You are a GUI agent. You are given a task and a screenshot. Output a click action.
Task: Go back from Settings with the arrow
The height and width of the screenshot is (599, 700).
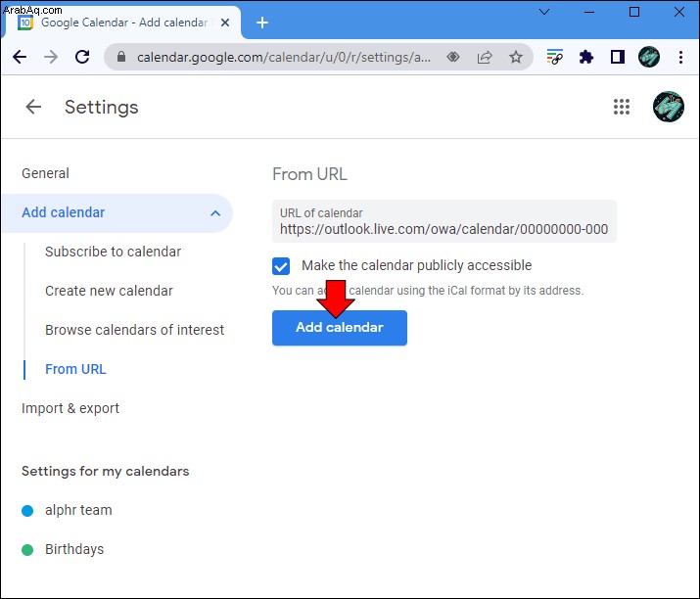pos(33,107)
